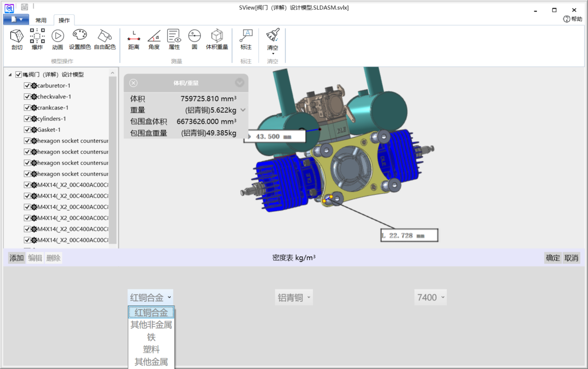
Task: Select the 剖切 section tool
Action: pyautogui.click(x=17, y=40)
